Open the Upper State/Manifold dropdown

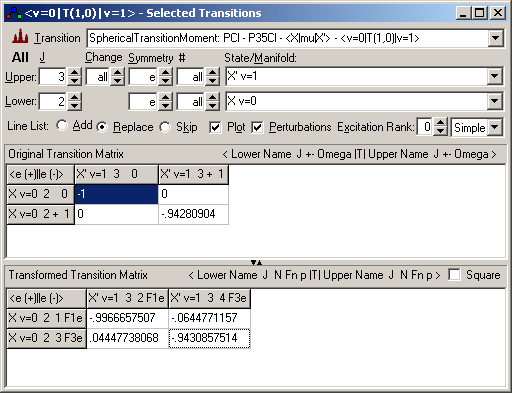tap(494, 76)
